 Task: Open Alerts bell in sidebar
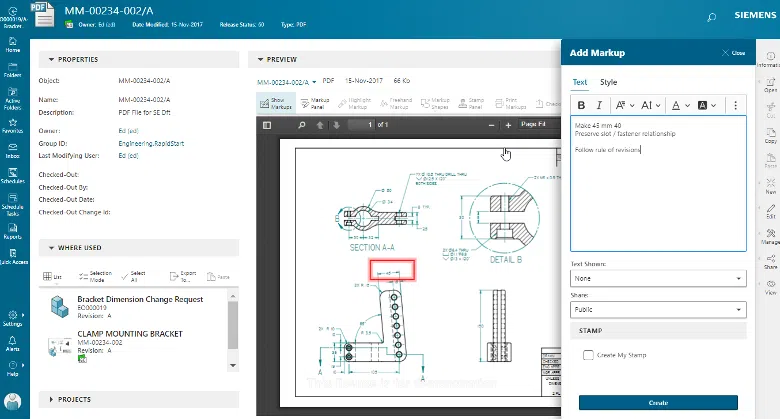click(12, 344)
